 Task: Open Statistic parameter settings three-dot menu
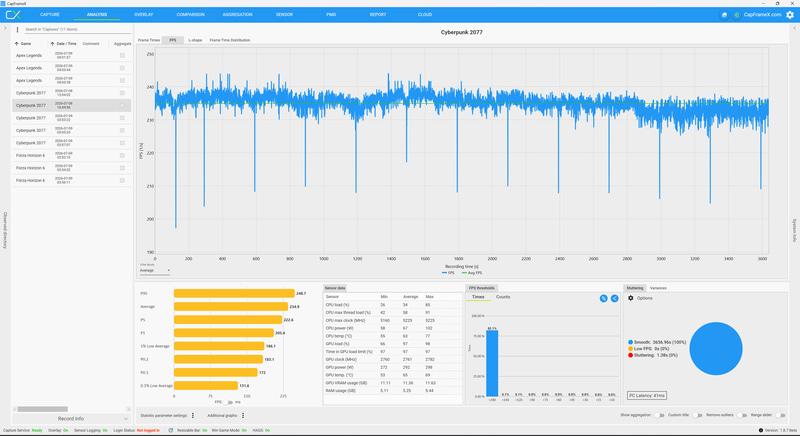point(193,416)
